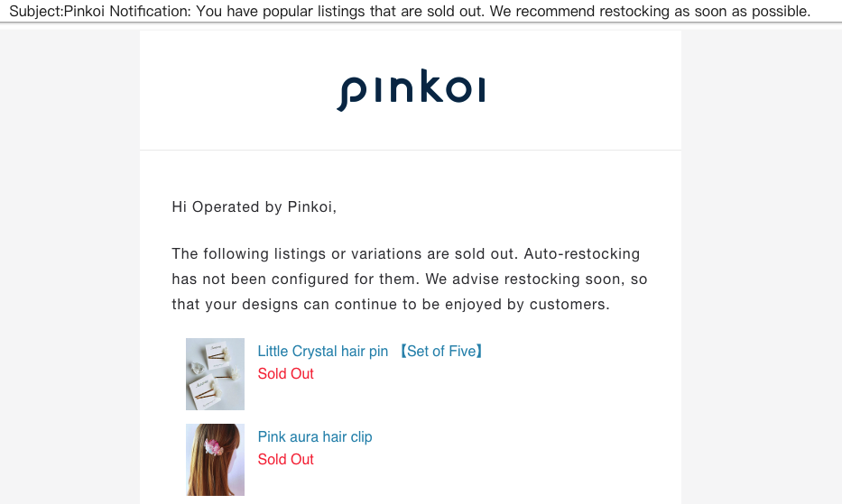Screen dimensions: 842x504
Task: Open the Pink aura hair clip link
Action: [x=315, y=437]
